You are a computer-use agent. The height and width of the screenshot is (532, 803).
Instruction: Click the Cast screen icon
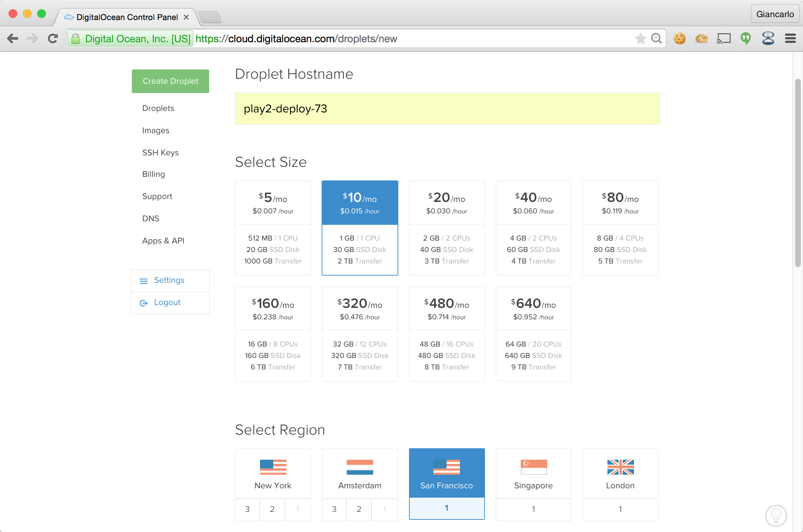[723, 38]
